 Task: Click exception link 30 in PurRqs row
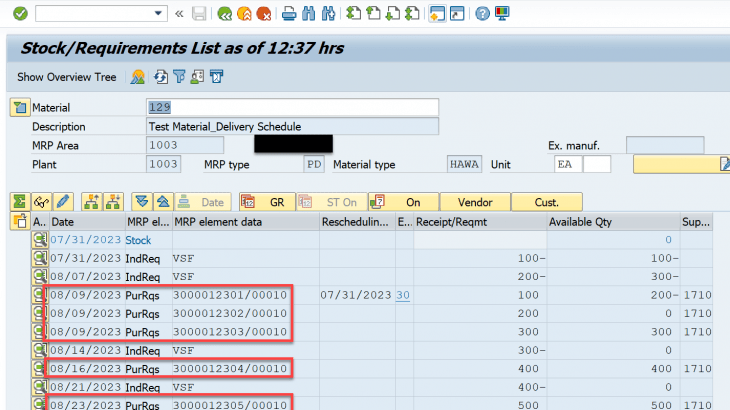click(402, 295)
